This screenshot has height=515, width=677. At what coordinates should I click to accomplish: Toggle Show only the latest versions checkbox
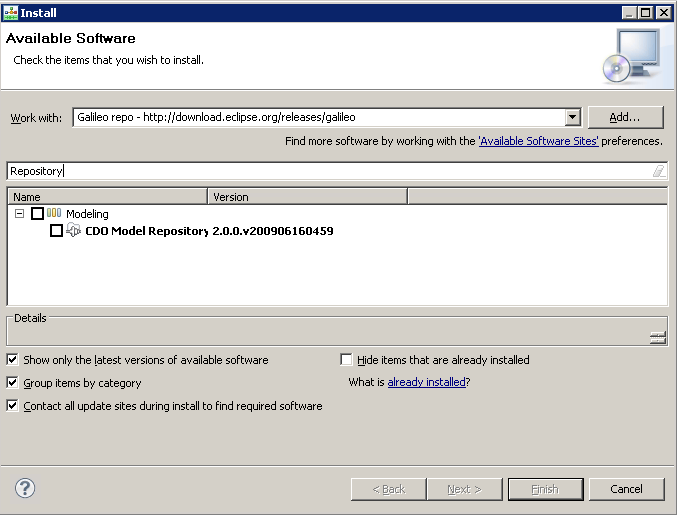click(x=13, y=360)
